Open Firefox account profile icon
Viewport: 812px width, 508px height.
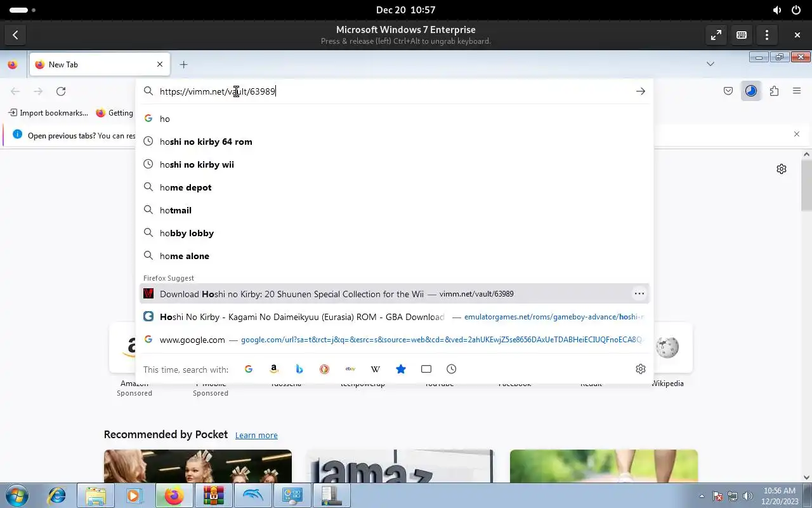[x=751, y=91]
